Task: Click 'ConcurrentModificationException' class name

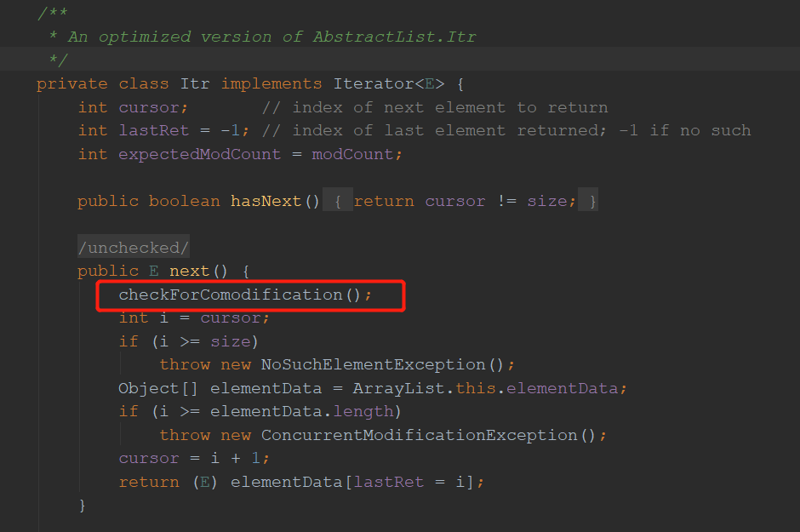Action: click(x=419, y=435)
